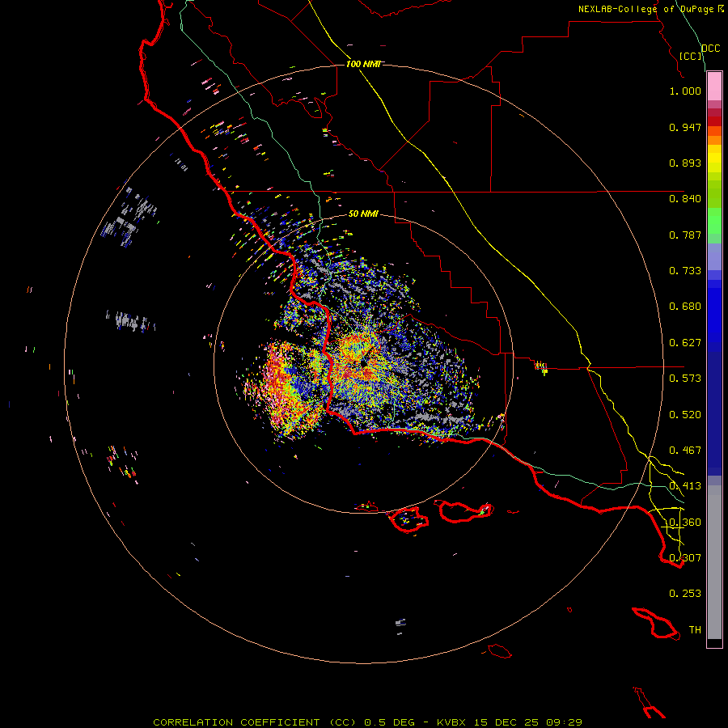
Task: Click the KVBX station identifier in caption
Action: click(x=451, y=722)
